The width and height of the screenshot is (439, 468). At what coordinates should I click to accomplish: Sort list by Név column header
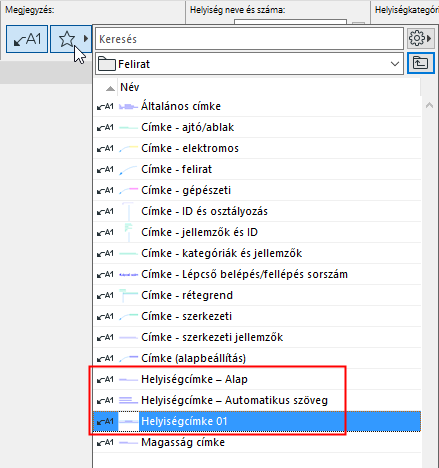[269, 87]
